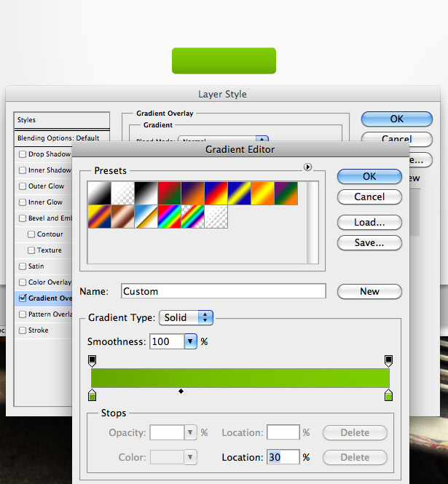The width and height of the screenshot is (448, 484).
Task: Select the red-to-green gradient preset
Action: point(169,193)
